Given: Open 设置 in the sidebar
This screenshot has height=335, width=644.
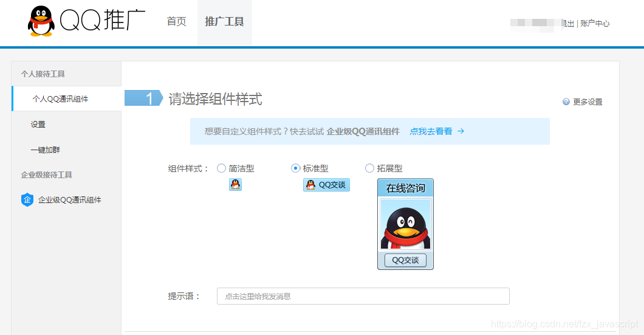Looking at the screenshot, I should click(x=38, y=124).
